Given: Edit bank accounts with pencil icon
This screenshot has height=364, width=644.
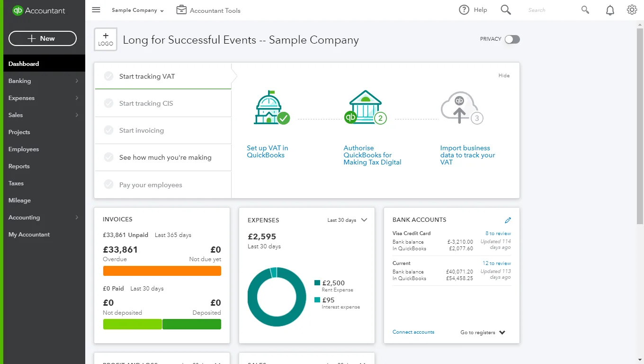Looking at the screenshot, I should click(x=508, y=220).
